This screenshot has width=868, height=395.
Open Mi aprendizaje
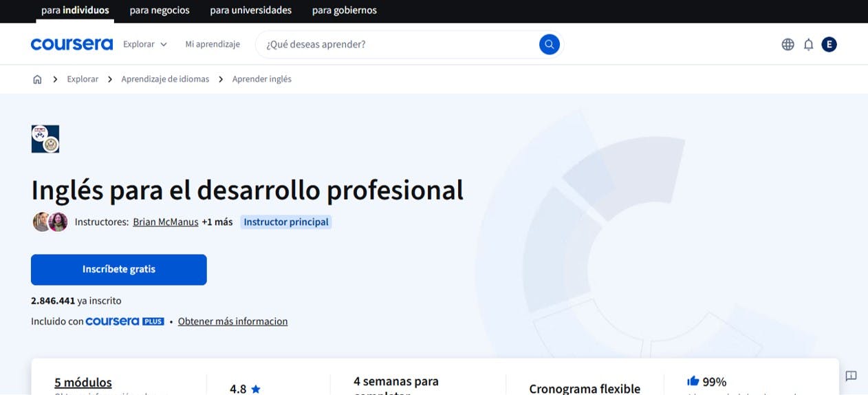coord(213,44)
